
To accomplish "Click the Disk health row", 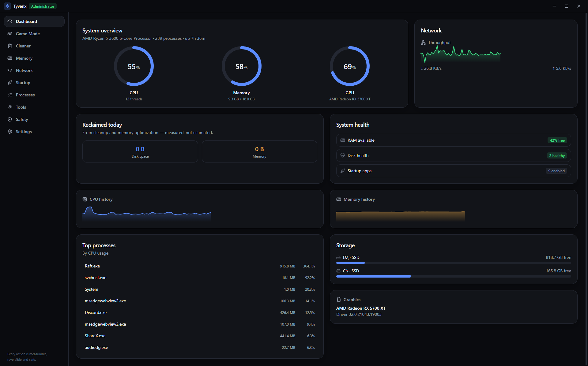I will point(454,155).
